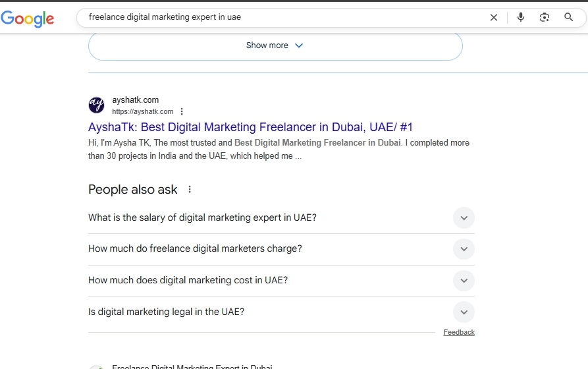Screen dimensions: 588x369
Task: Open the People also ask options menu
Action: point(190,190)
